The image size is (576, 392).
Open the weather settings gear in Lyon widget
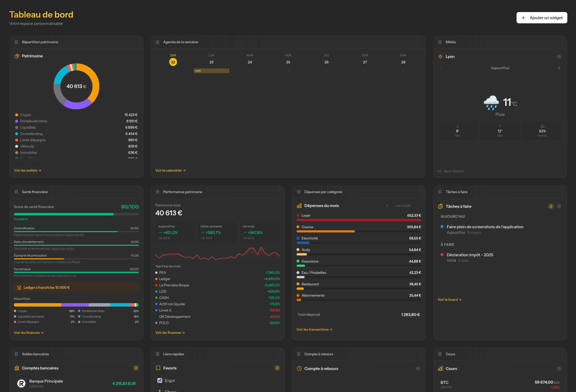(x=559, y=56)
